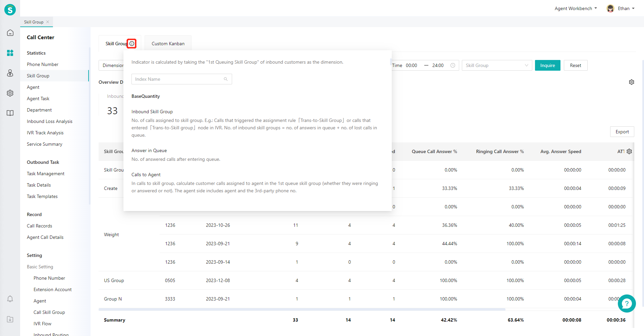The height and width of the screenshot is (336, 644).
Task: Open the overview data settings gear
Action: [x=632, y=82]
